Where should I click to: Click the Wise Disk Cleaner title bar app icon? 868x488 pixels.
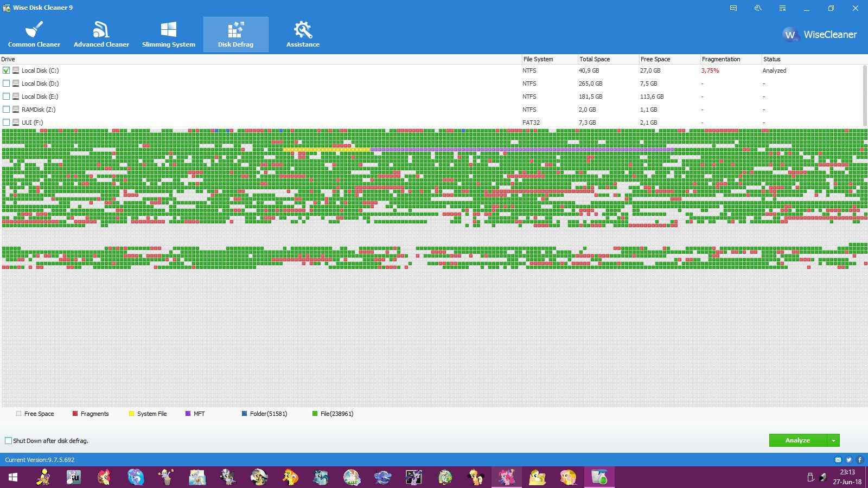click(x=7, y=8)
